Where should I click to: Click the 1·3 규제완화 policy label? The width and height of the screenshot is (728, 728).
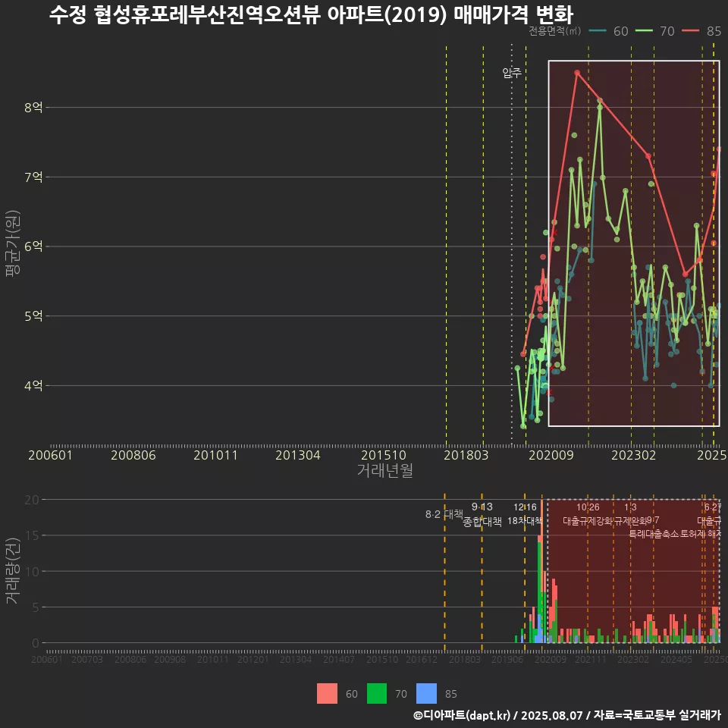pos(630,514)
